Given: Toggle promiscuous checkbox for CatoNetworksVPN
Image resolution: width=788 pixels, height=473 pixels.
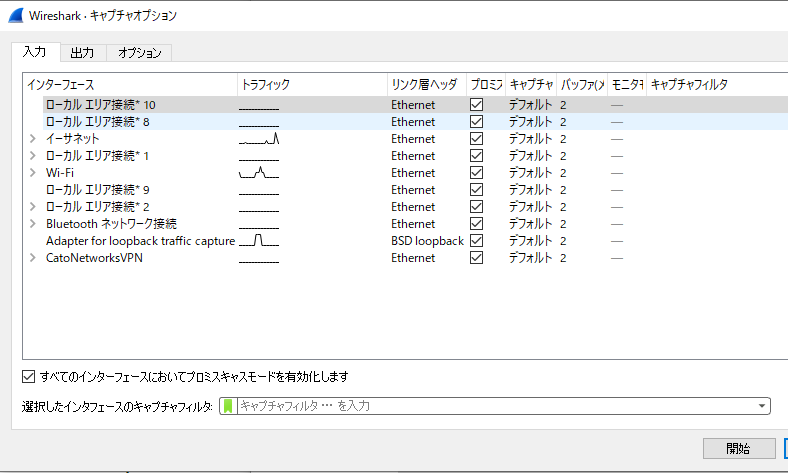Looking at the screenshot, I should [476, 258].
